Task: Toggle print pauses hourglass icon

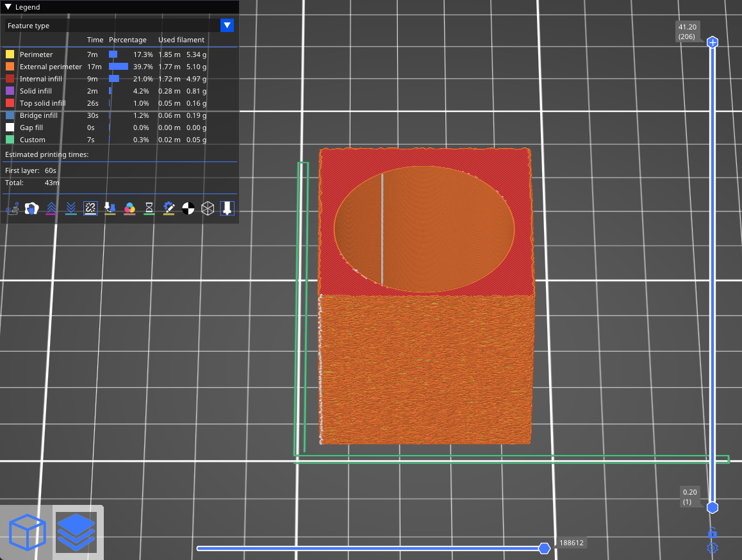Action: [149, 208]
